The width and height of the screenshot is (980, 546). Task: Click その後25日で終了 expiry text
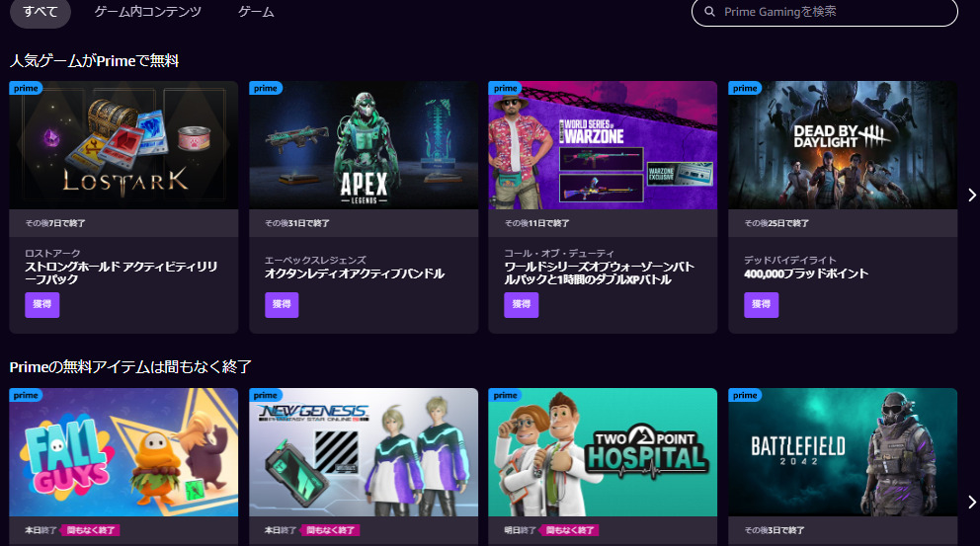pos(776,223)
